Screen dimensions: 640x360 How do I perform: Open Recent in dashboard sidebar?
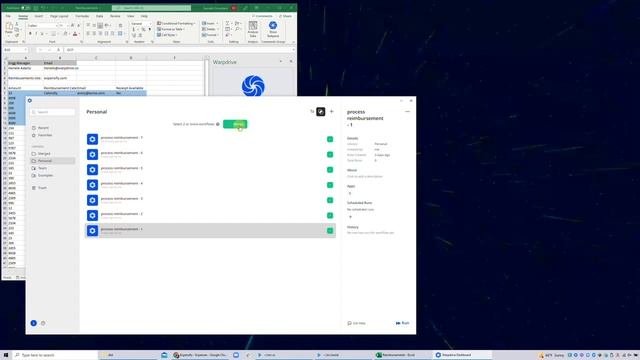click(41, 128)
